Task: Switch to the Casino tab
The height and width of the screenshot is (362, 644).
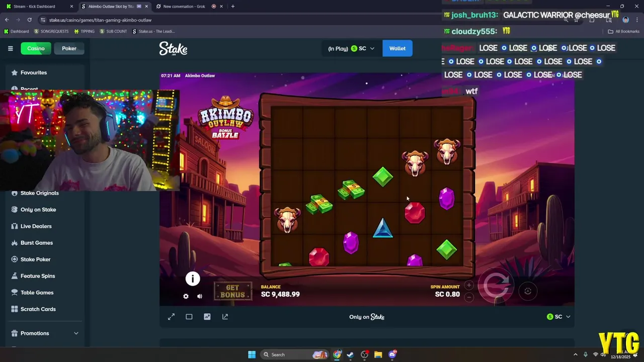Action: click(x=36, y=48)
